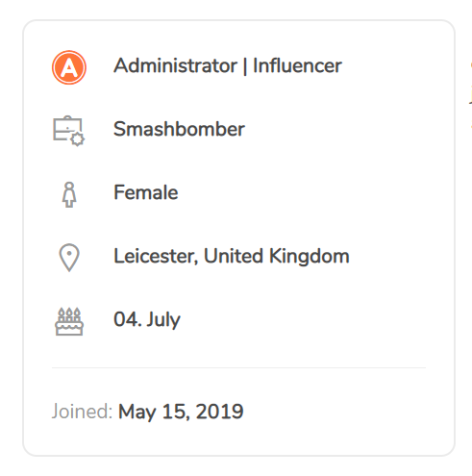Click the vertical bar separating the roles
Image resolution: width=472 pixels, height=476 pixels.
click(x=245, y=66)
